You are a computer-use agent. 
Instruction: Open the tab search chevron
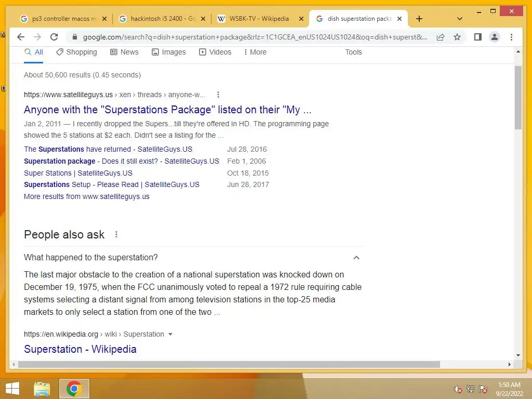[460, 19]
